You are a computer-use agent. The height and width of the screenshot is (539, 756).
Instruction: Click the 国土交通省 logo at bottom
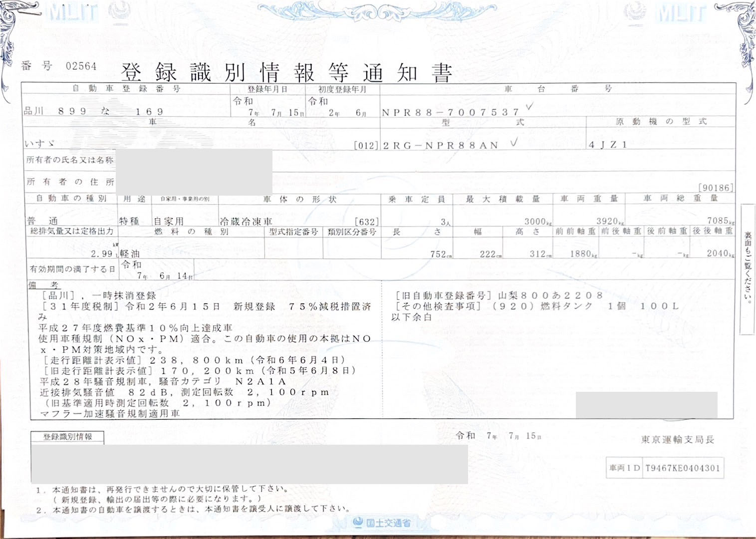(382, 523)
